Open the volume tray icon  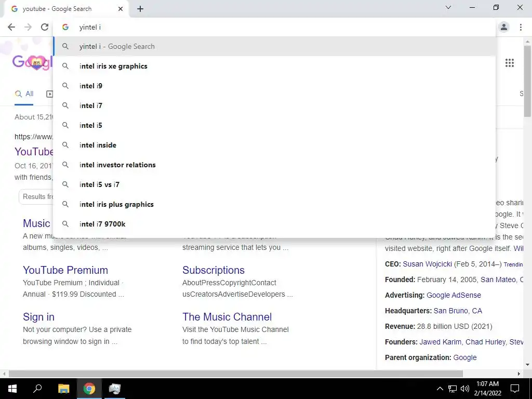point(465,389)
